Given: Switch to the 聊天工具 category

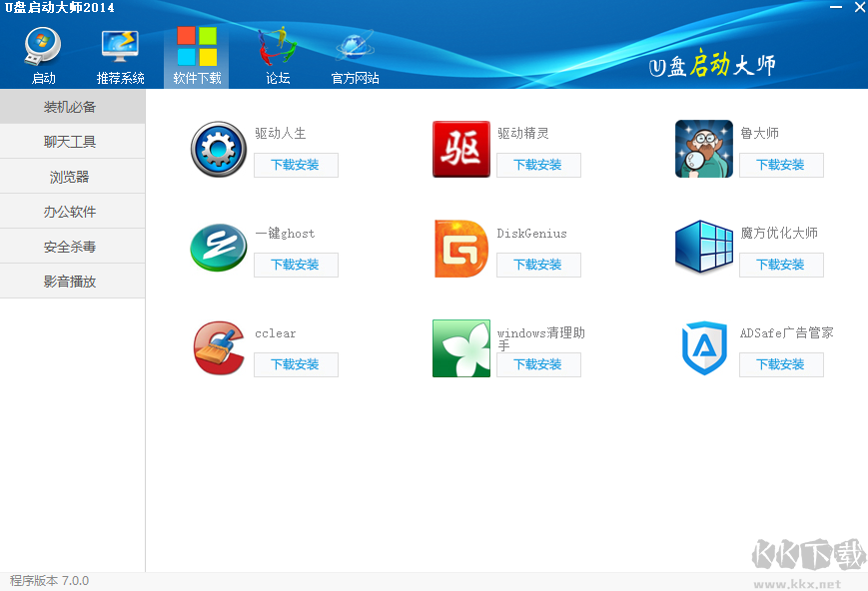Looking at the screenshot, I should pos(72,142).
